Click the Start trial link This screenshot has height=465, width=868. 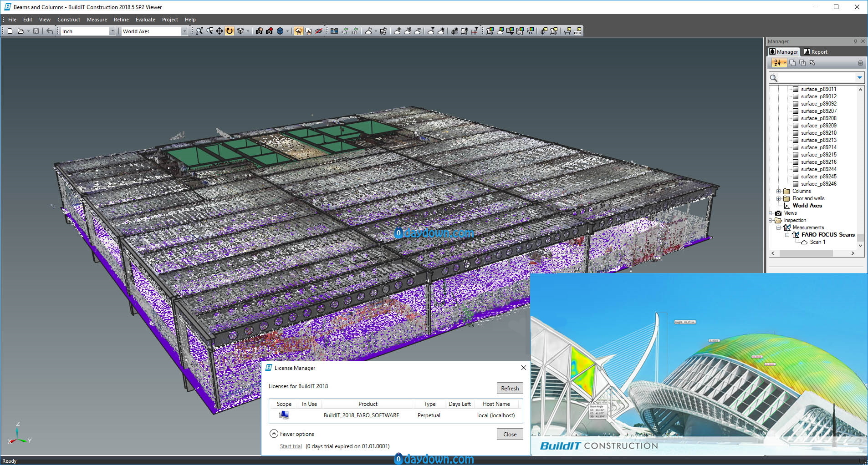click(x=291, y=446)
